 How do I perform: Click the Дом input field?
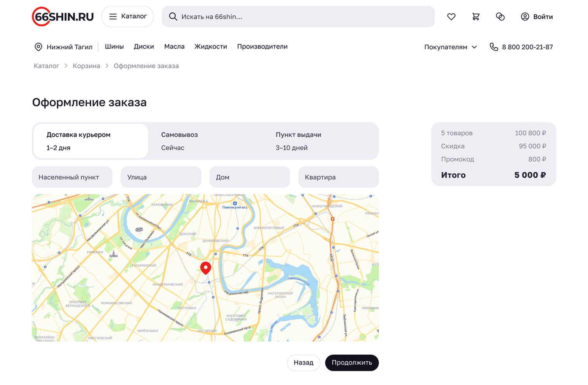pos(250,177)
